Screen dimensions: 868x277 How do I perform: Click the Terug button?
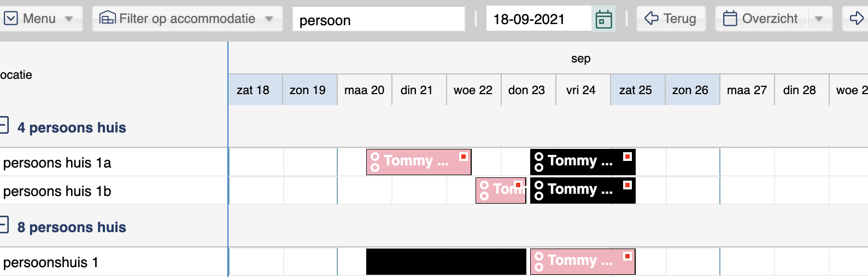[x=671, y=19]
